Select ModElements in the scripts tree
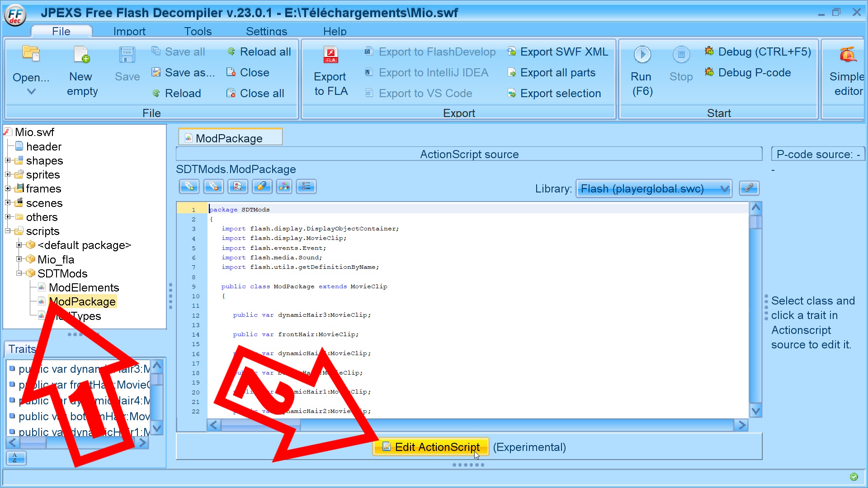 84,287
